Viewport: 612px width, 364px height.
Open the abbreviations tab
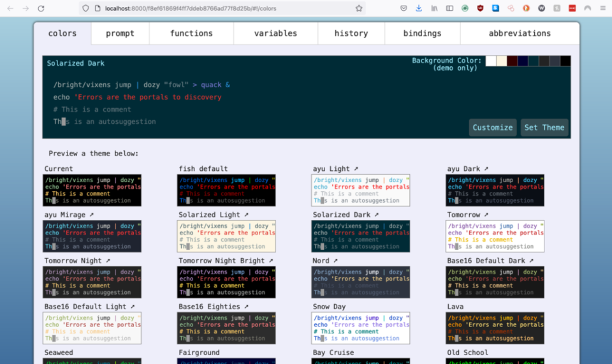520,34
